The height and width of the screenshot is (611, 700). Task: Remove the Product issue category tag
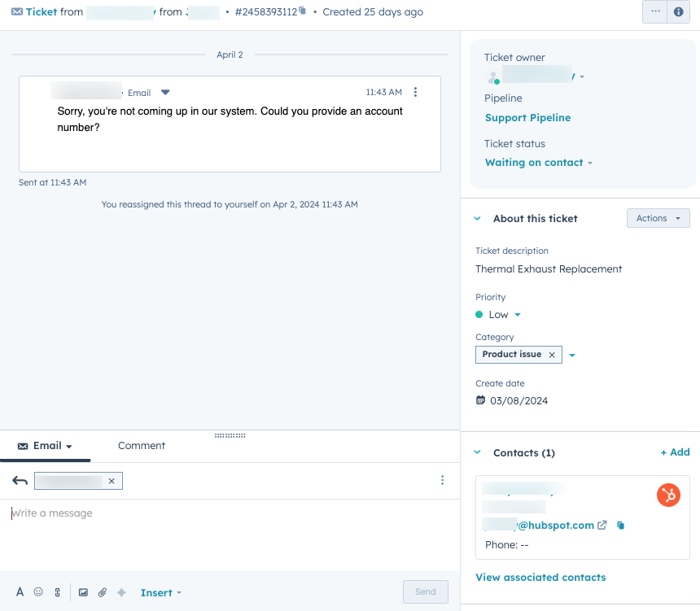[552, 355]
